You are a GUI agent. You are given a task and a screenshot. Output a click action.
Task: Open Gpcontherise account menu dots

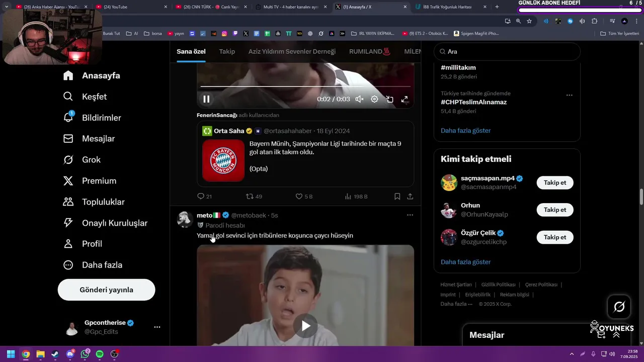click(157, 327)
